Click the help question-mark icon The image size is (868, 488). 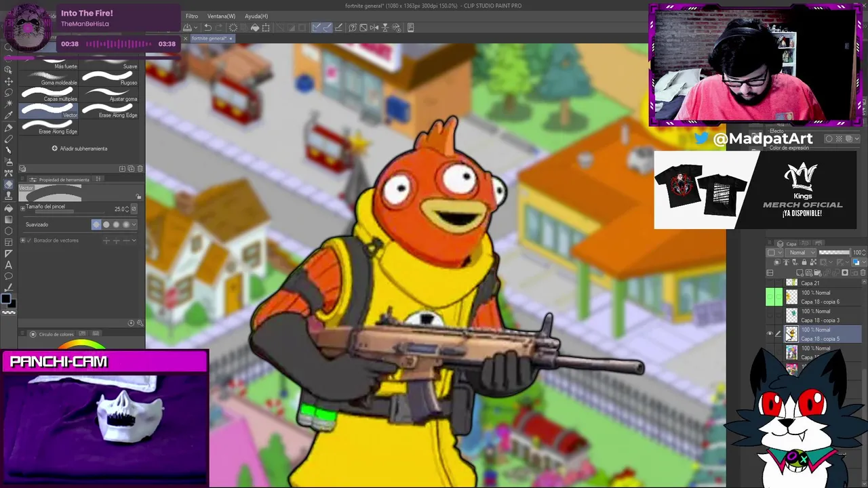pyautogui.click(x=353, y=28)
